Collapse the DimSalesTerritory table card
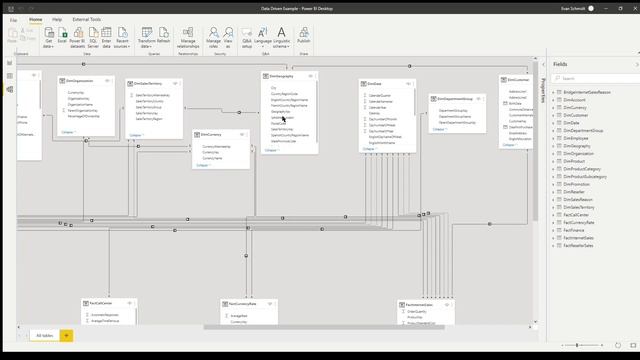640x360 pixels. [136, 135]
